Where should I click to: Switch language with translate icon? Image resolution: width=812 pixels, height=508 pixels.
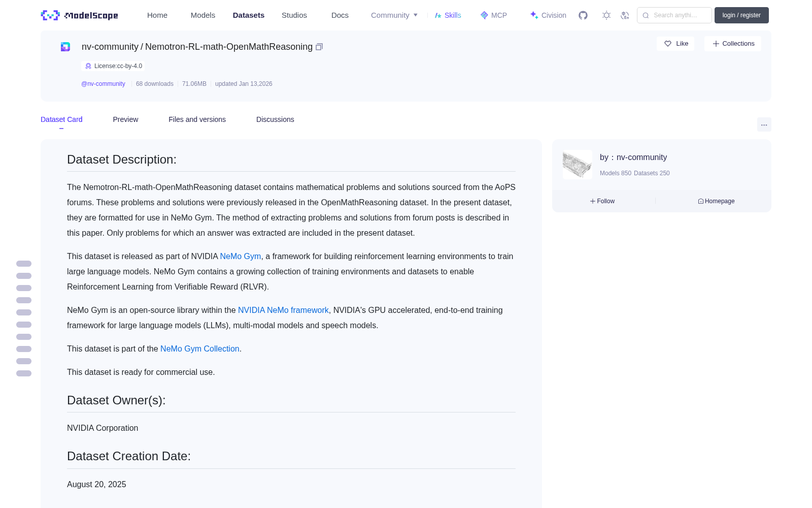point(625,15)
